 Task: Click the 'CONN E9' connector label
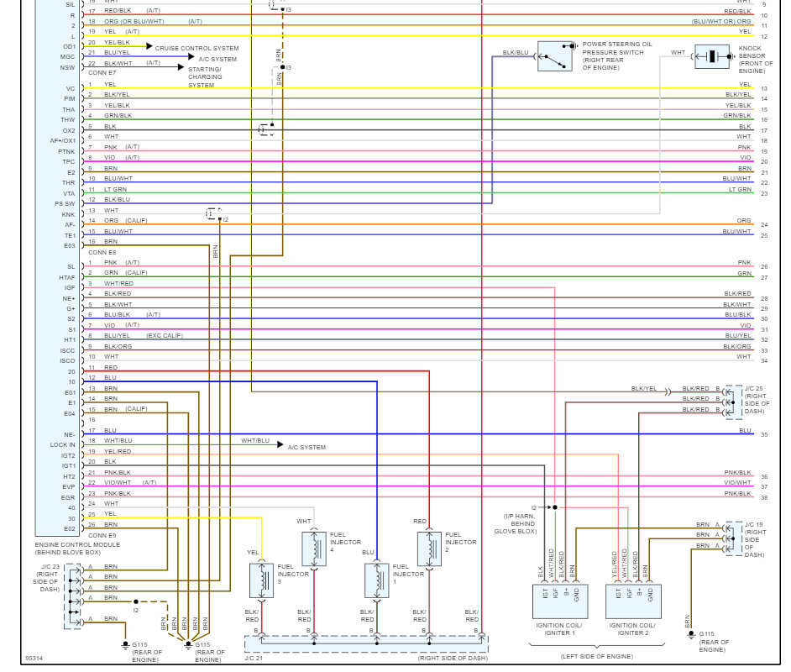102,535
